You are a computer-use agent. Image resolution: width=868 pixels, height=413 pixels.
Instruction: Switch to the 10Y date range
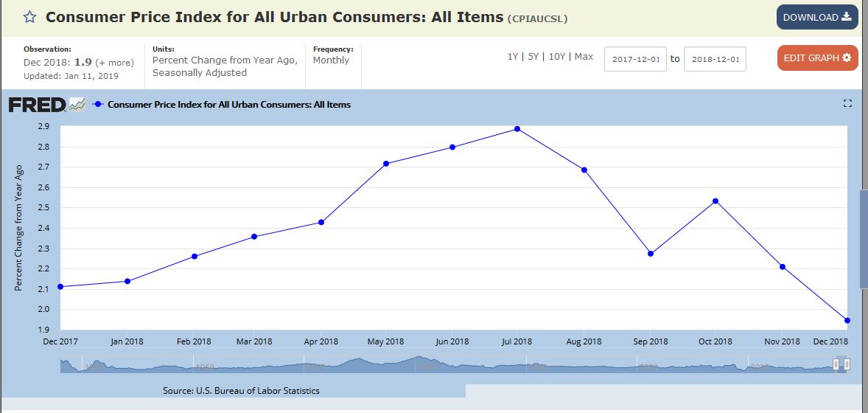556,57
